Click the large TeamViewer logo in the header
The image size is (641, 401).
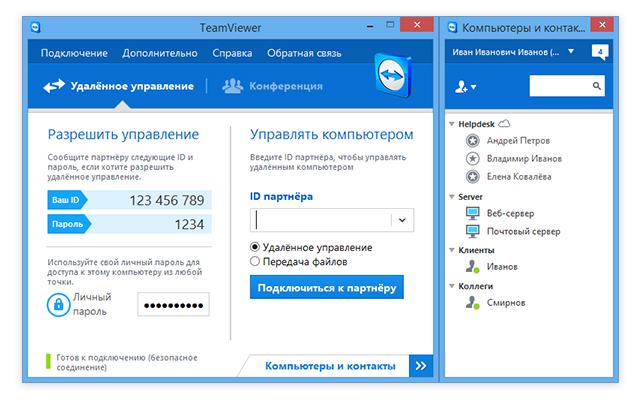click(393, 75)
